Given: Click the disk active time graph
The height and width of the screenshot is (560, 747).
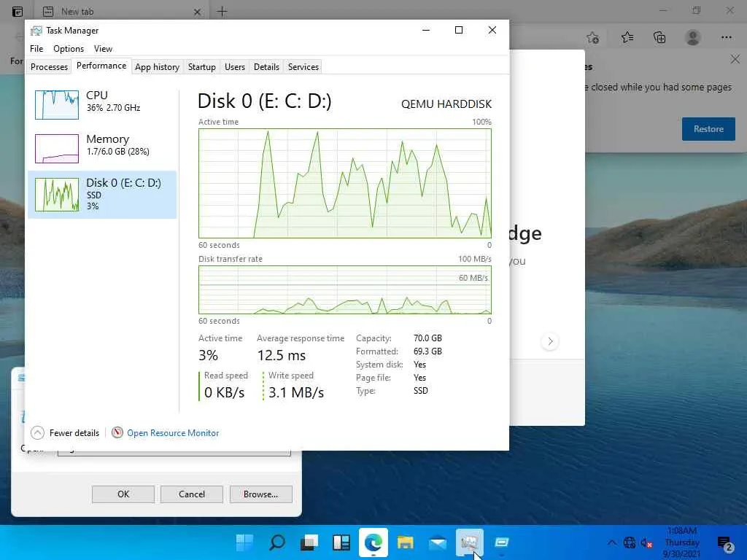Looking at the screenshot, I should (x=345, y=183).
